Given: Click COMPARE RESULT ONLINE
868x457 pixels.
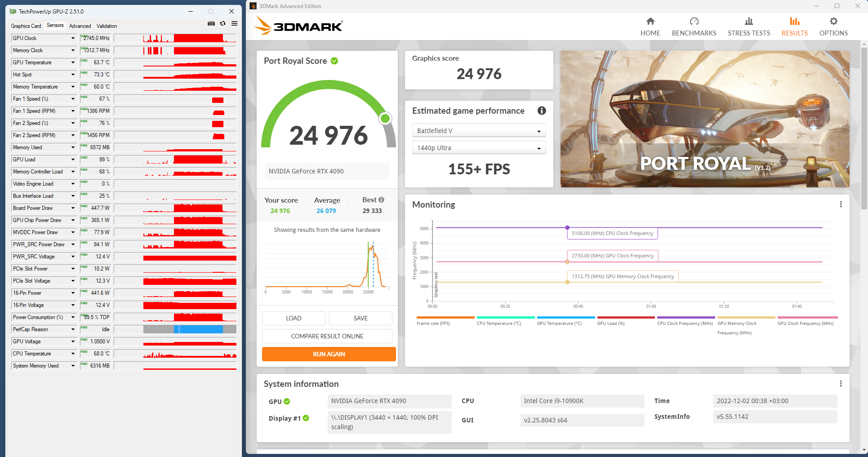Looking at the screenshot, I should [x=327, y=336].
